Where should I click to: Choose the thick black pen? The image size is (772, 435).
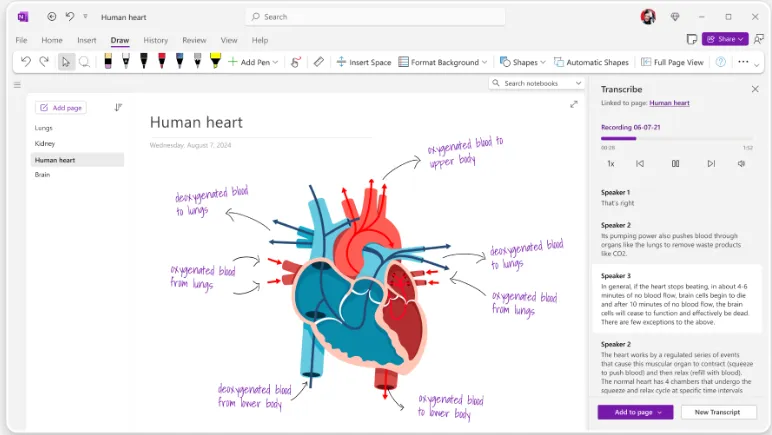tap(144, 62)
